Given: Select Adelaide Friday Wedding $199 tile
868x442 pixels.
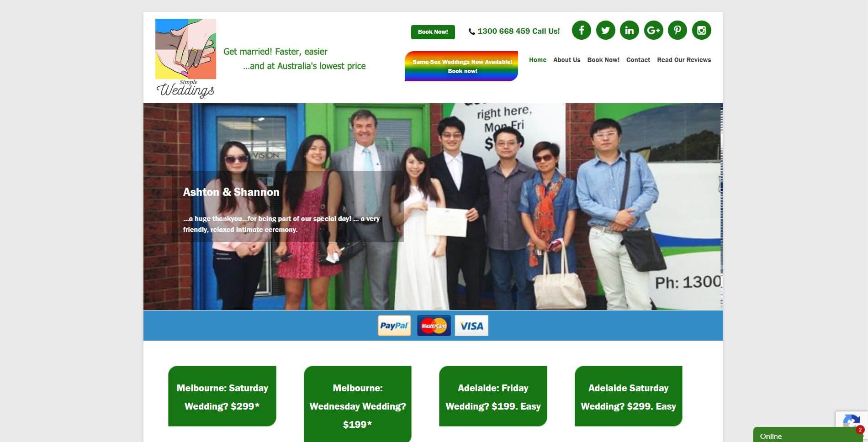Looking at the screenshot, I should [493, 396].
